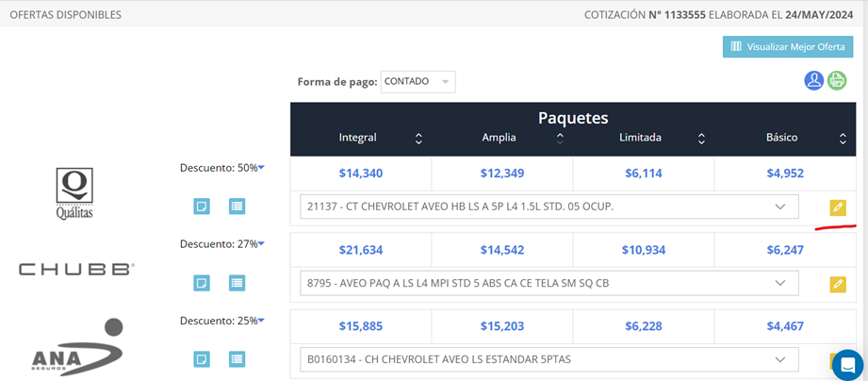Select CHUBB Básico price $6,247

click(x=785, y=250)
